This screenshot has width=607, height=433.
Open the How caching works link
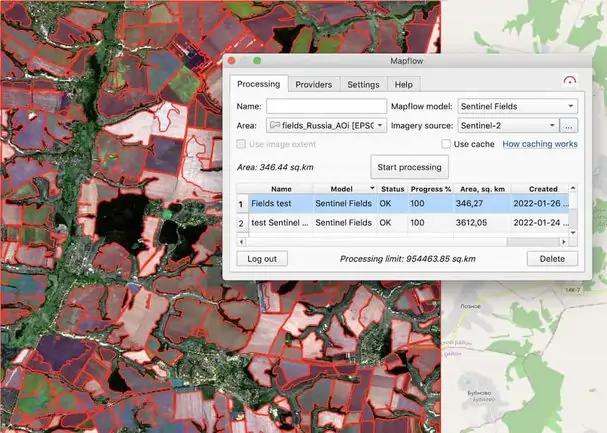point(540,144)
